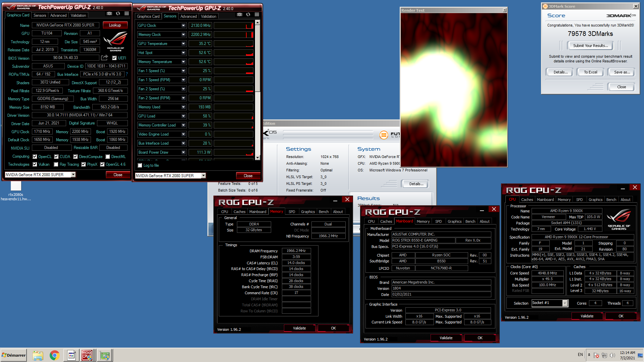Viewport: 644px width, 362px height.
Task: Open hamburger menu in GPU-Z Sensors window
Action: (x=257, y=15)
